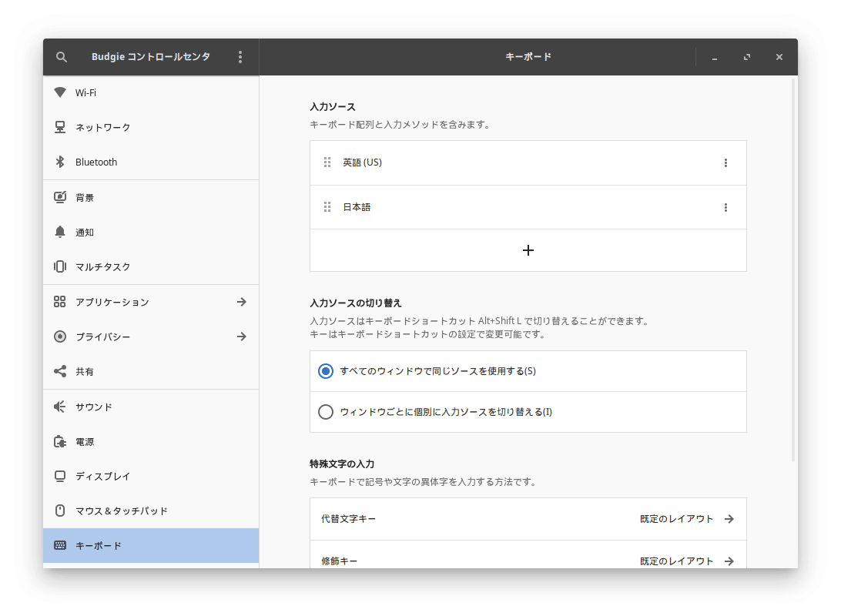841x616 pixels.
Task: Open the Budgie Control Center main menu dots
Action: [x=240, y=57]
